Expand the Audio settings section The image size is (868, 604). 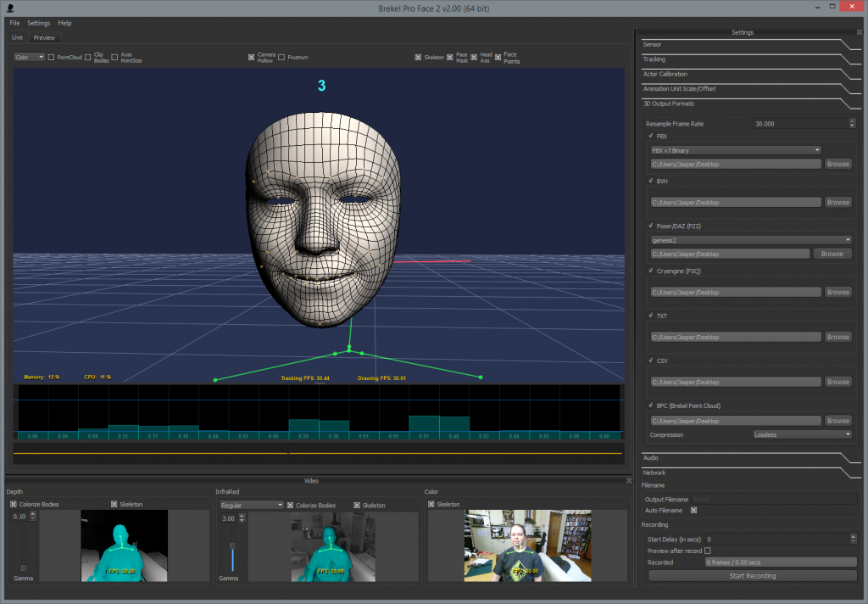tap(750, 458)
